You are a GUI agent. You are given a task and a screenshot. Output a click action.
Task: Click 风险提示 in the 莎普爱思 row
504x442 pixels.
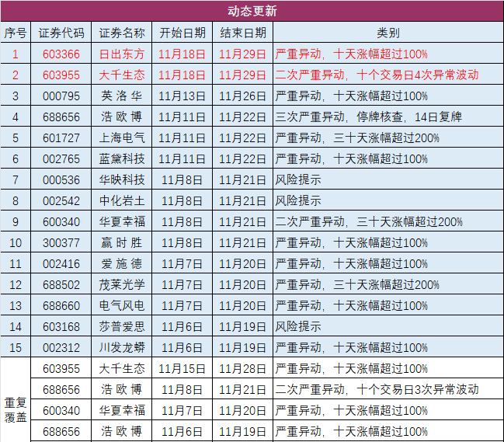[298, 327]
